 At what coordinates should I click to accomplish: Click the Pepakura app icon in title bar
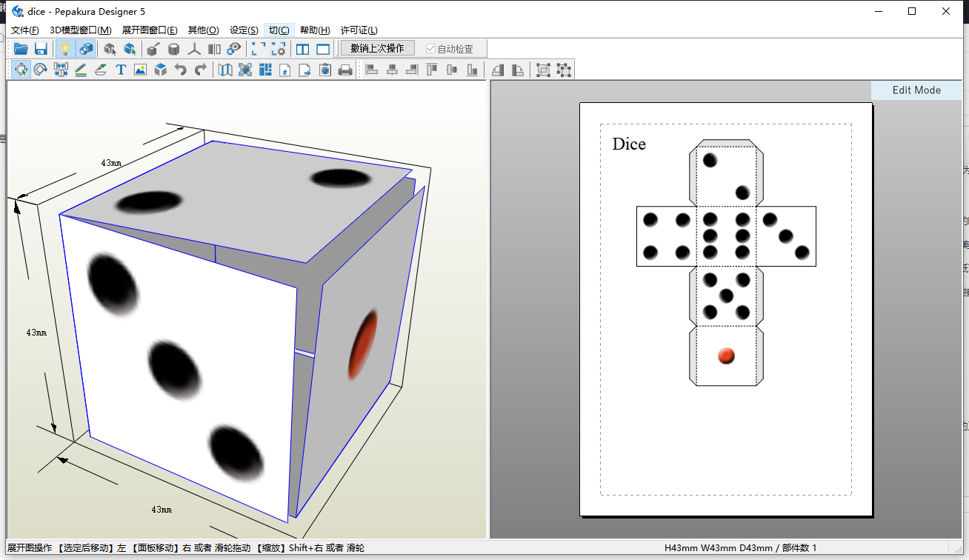tap(18, 11)
